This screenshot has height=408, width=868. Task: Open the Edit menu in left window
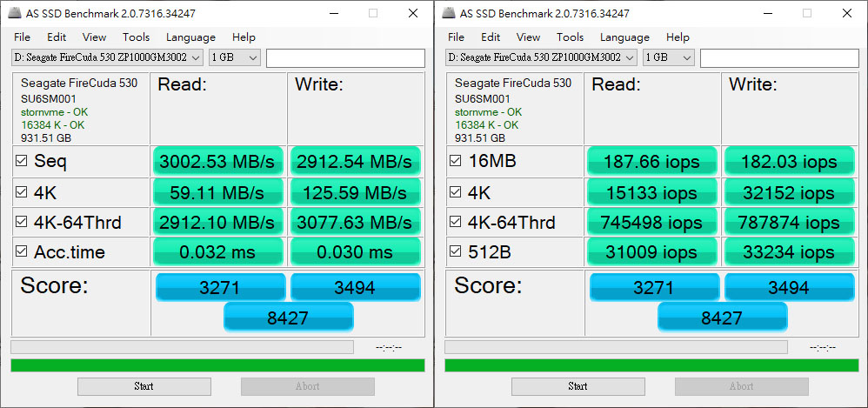(x=57, y=37)
